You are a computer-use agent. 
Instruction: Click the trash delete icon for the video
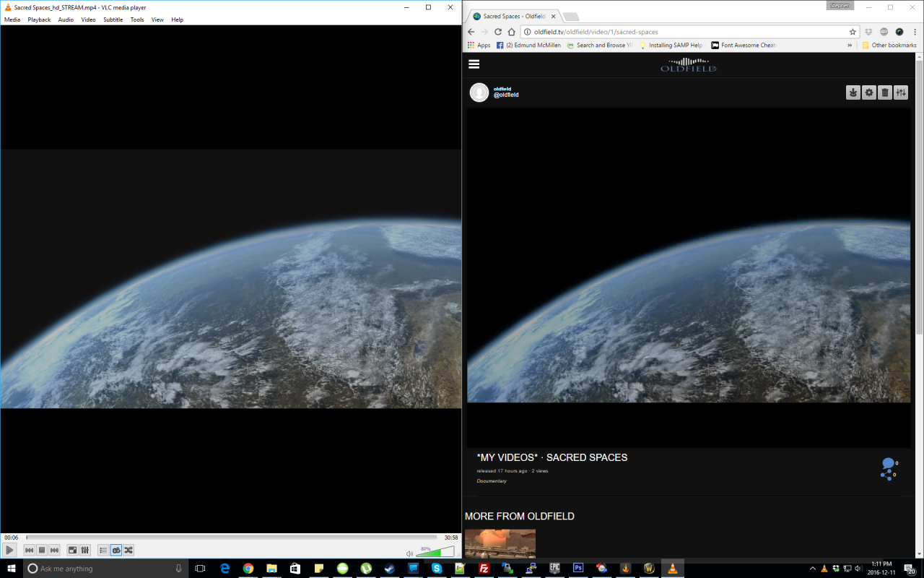click(x=885, y=92)
